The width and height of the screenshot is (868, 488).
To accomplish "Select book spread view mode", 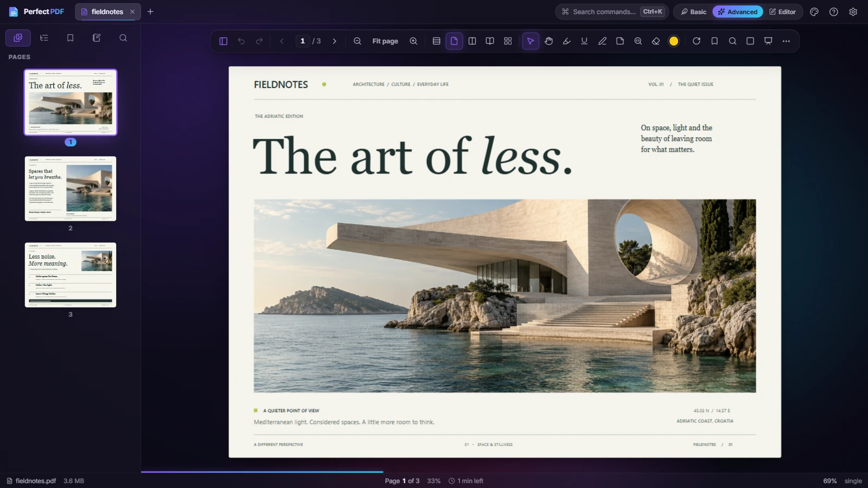I will pos(490,41).
